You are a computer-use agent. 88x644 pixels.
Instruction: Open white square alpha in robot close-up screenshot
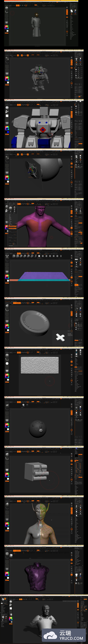tap(7, 116)
